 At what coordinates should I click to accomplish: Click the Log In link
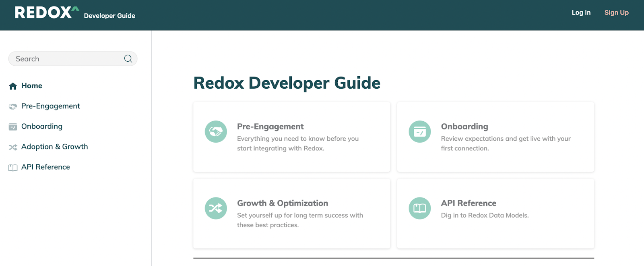coord(581,12)
